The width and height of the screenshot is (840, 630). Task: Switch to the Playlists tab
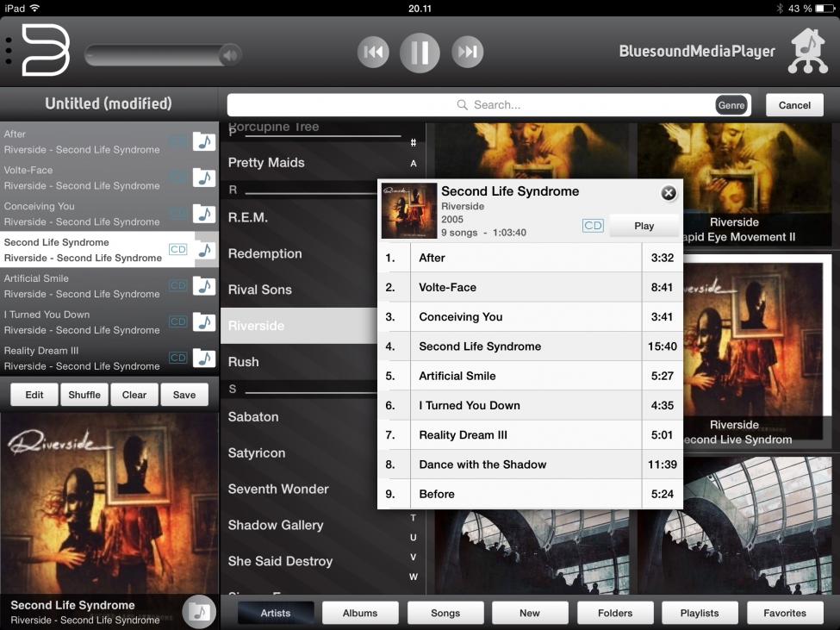click(x=700, y=613)
